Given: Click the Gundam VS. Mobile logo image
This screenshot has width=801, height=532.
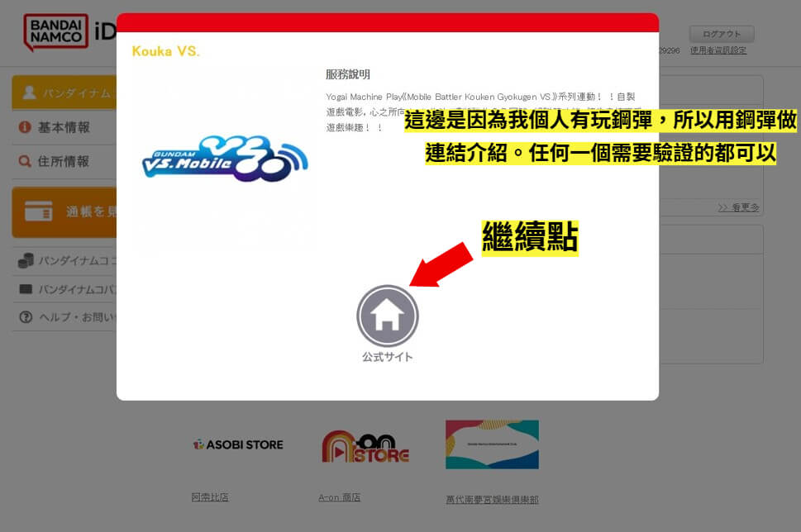Looking at the screenshot, I should point(226,159).
